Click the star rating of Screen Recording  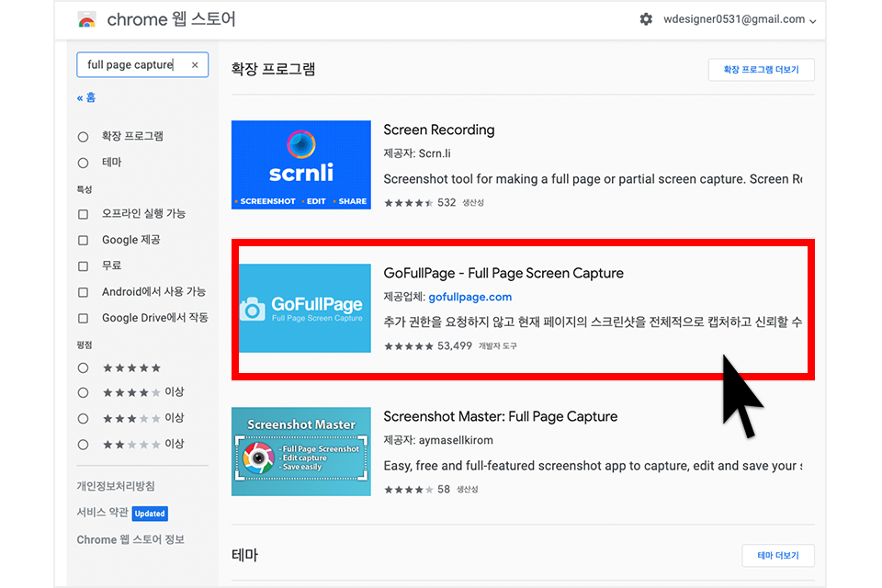(x=409, y=202)
